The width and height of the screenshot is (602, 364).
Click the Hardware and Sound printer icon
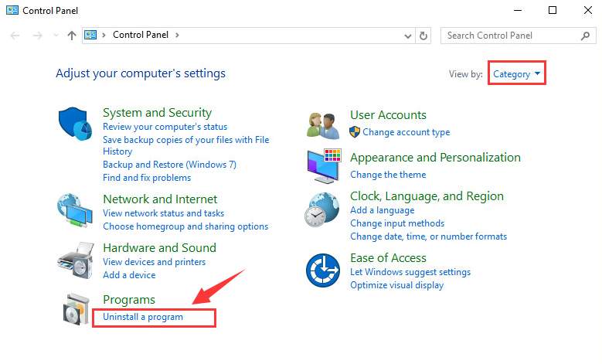(76, 260)
